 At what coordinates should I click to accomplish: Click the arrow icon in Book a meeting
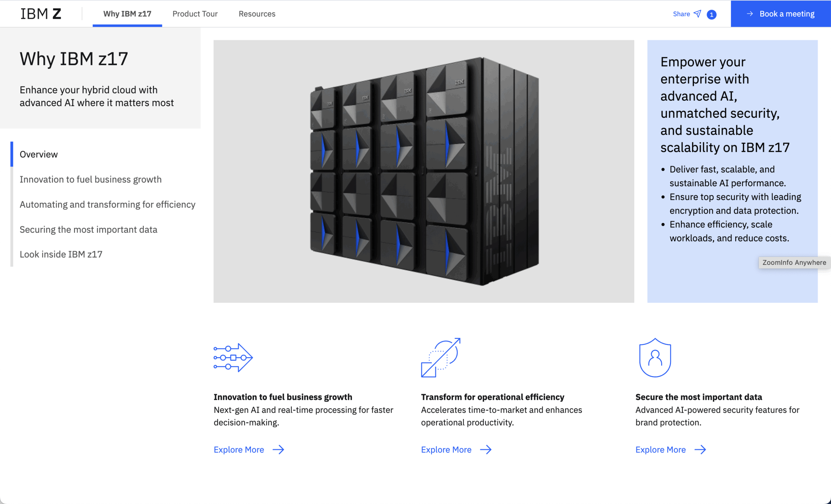click(750, 14)
